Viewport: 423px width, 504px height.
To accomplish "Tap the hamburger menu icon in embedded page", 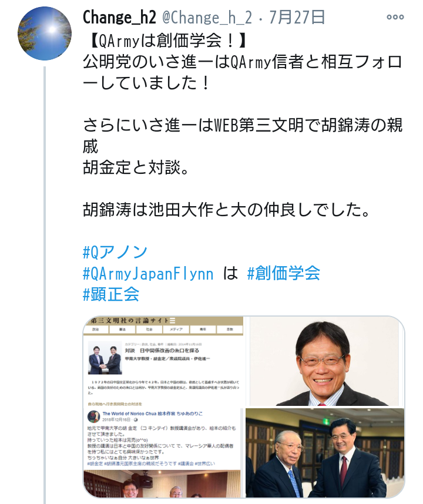I will click(x=173, y=321).
